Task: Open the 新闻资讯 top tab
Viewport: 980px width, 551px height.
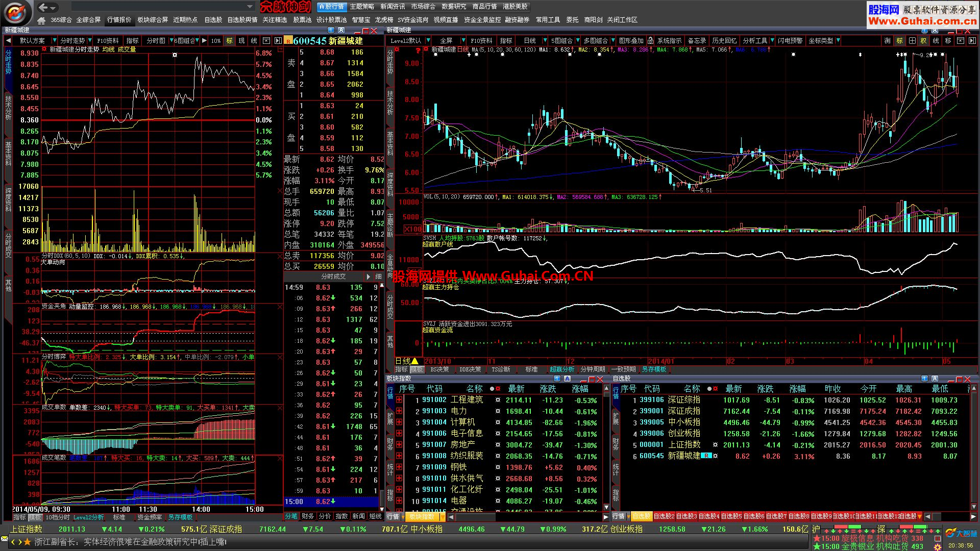Action: [x=393, y=7]
